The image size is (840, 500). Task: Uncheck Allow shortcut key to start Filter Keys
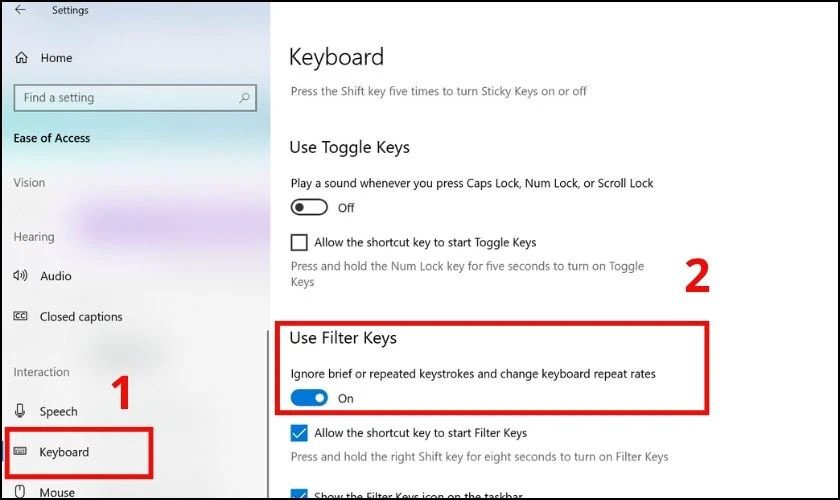(298, 433)
